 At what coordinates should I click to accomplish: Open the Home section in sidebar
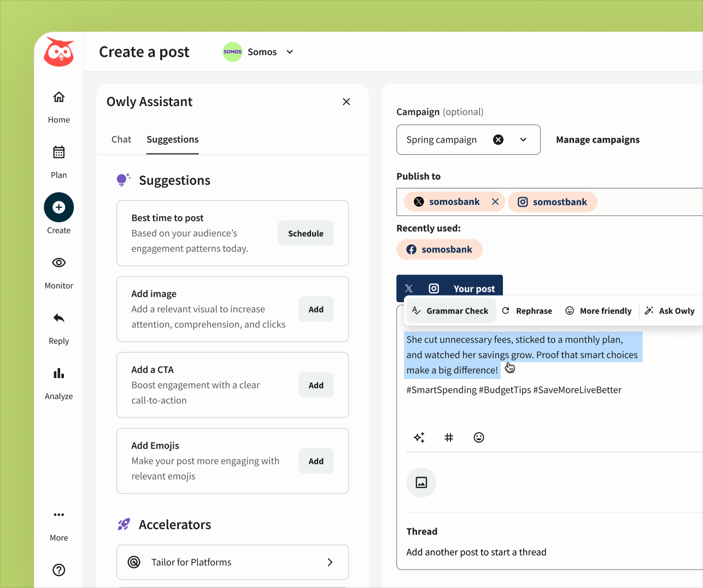58,107
